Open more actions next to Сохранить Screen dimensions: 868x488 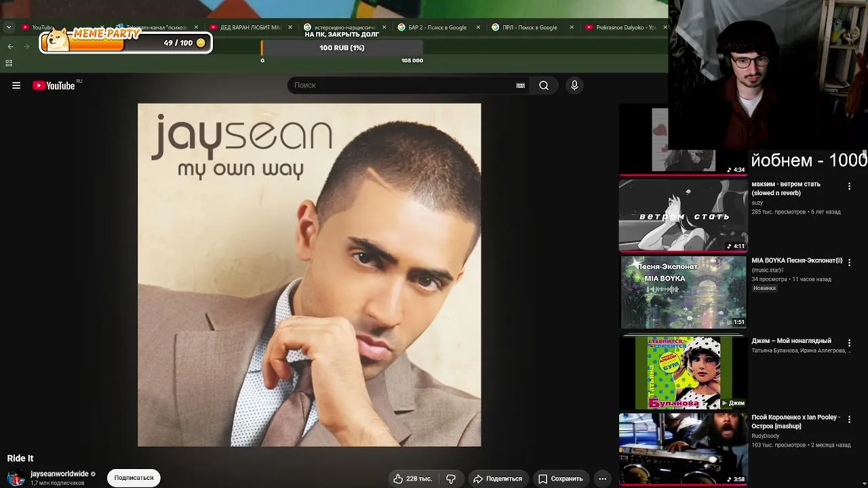[x=602, y=479]
